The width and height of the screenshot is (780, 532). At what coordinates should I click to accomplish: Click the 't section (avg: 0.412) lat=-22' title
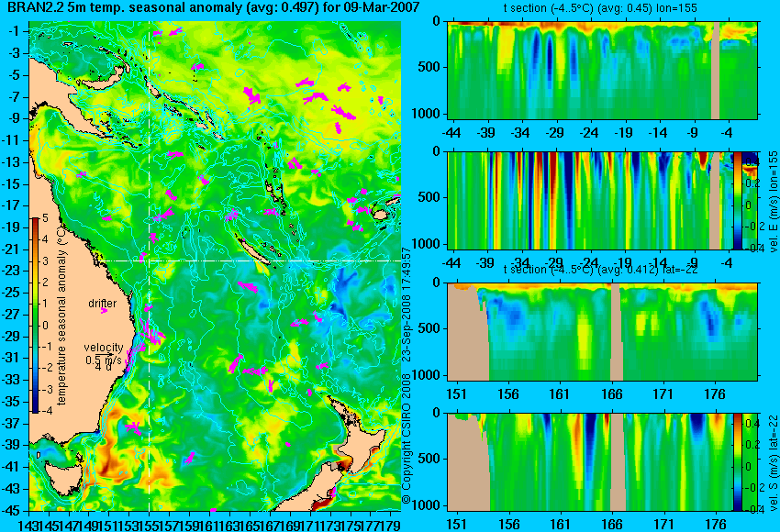click(x=600, y=270)
